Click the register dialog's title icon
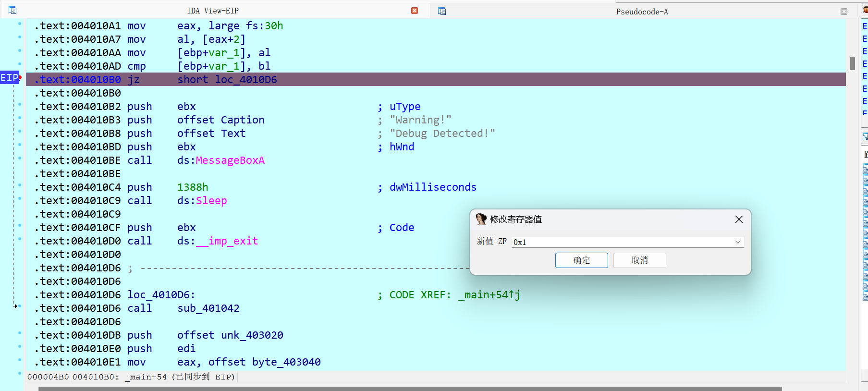 coord(481,219)
